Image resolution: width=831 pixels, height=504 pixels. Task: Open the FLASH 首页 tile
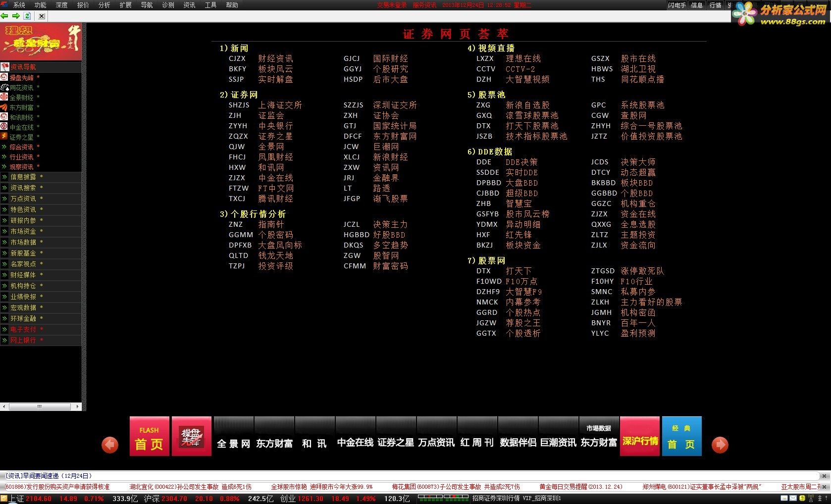pos(150,436)
